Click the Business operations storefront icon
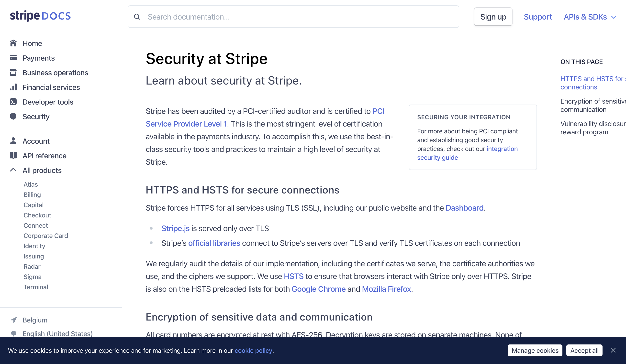The width and height of the screenshot is (626, 364). (x=13, y=73)
